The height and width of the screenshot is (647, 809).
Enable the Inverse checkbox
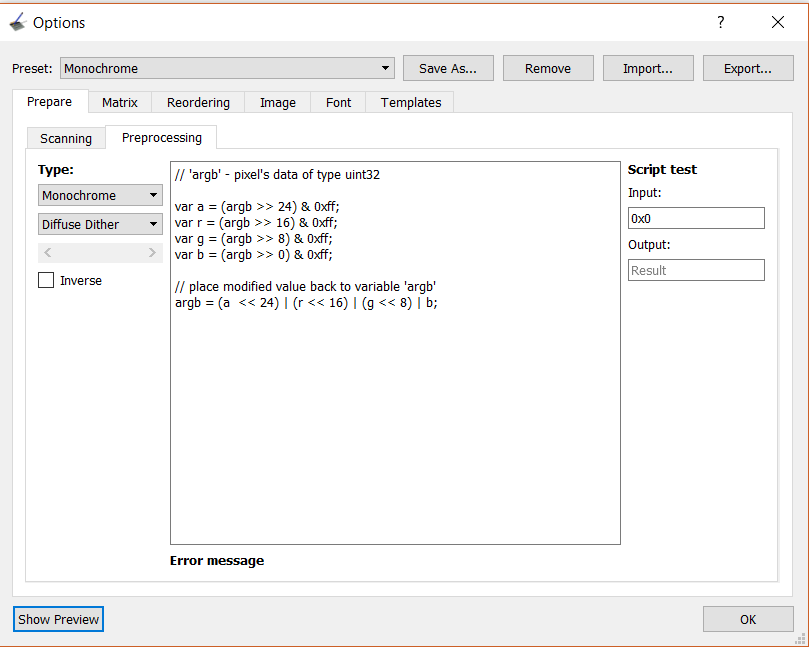point(45,280)
